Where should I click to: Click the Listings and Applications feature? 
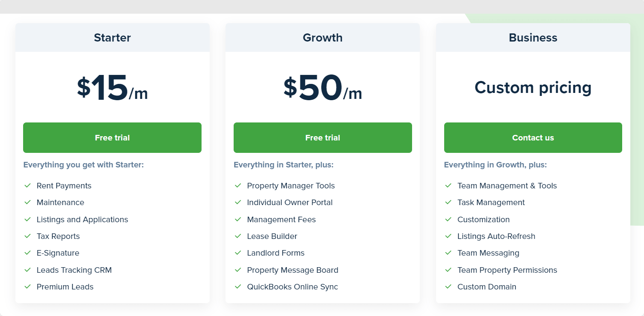(82, 220)
